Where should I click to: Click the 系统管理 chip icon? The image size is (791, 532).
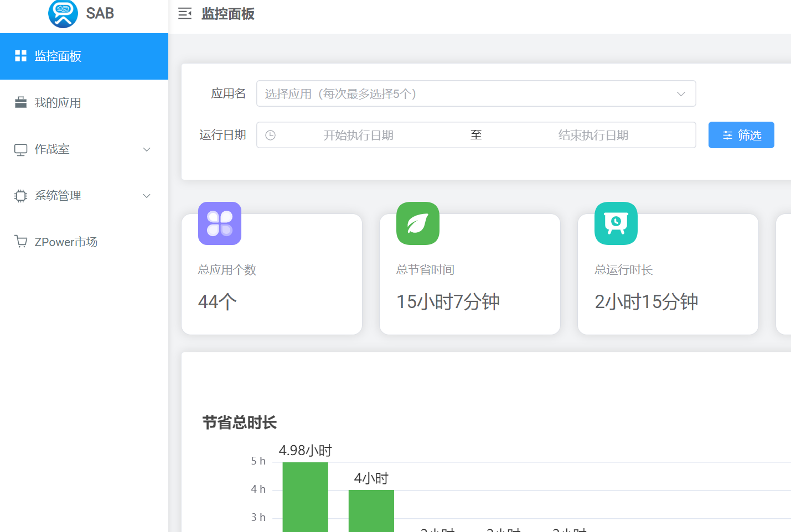coord(20,196)
